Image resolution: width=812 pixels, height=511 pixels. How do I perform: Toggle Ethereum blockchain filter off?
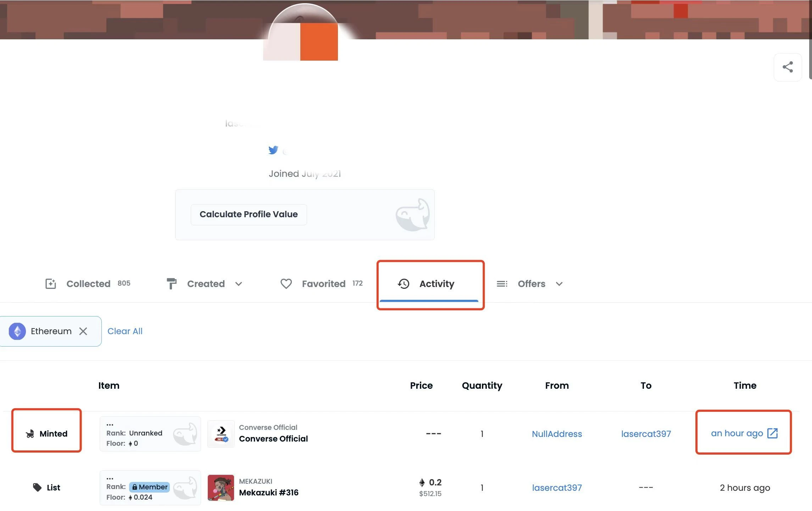click(x=83, y=331)
